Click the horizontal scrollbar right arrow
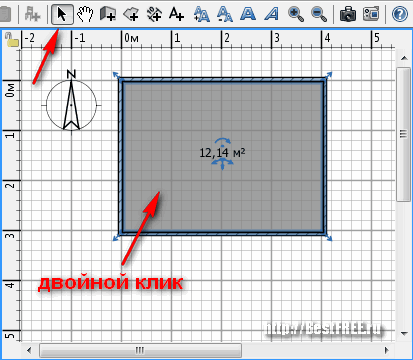The image size is (413, 360). pyautogui.click(x=387, y=350)
